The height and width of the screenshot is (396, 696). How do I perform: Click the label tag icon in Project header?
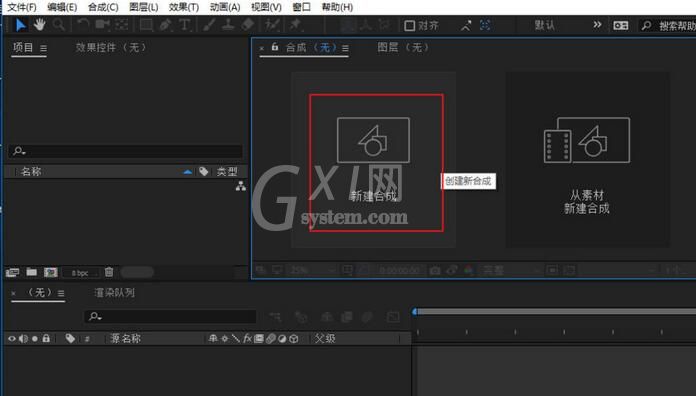click(x=204, y=171)
